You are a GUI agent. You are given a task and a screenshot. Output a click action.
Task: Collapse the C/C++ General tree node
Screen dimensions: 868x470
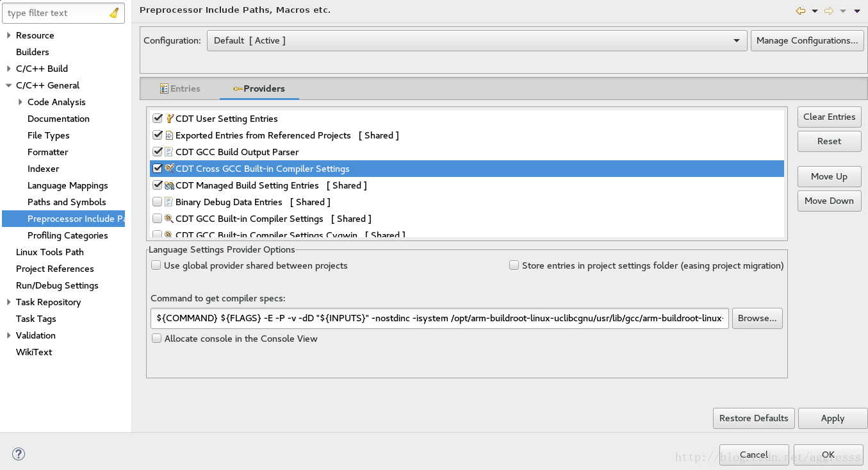pyautogui.click(x=8, y=85)
